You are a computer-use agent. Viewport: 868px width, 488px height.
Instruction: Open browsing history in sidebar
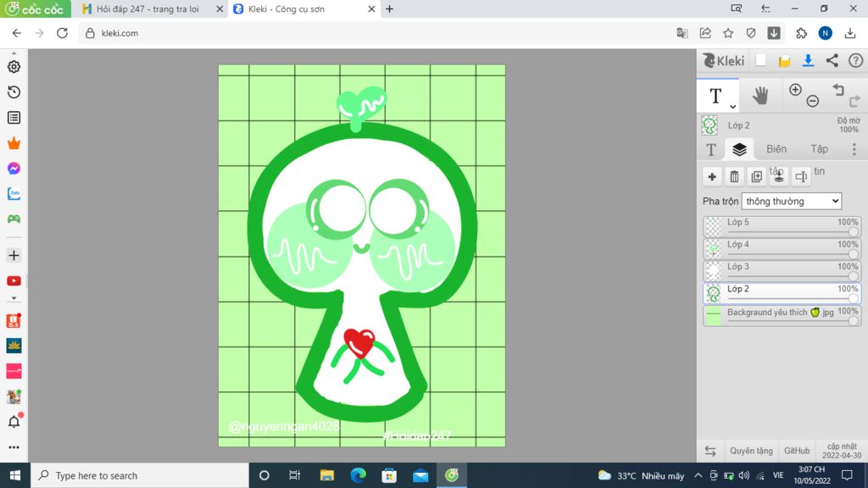(14, 91)
